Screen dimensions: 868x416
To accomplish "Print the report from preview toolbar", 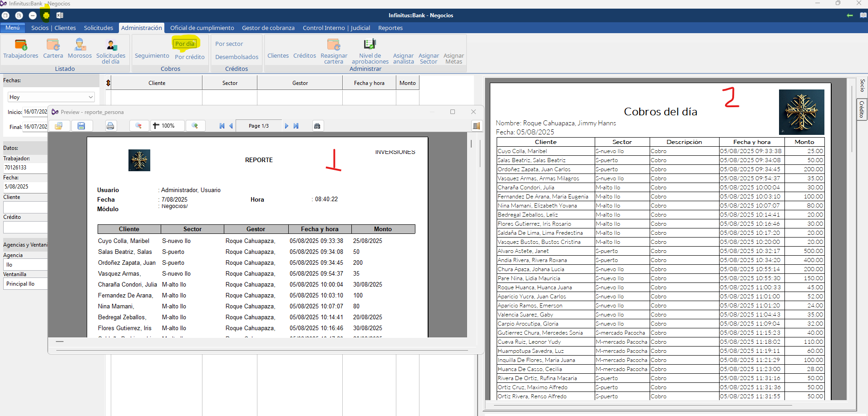I will pos(110,126).
